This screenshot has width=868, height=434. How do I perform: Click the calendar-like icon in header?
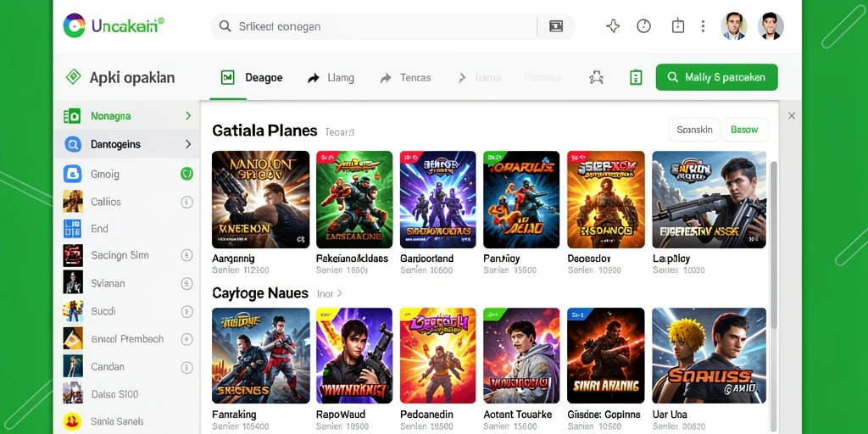(x=677, y=26)
